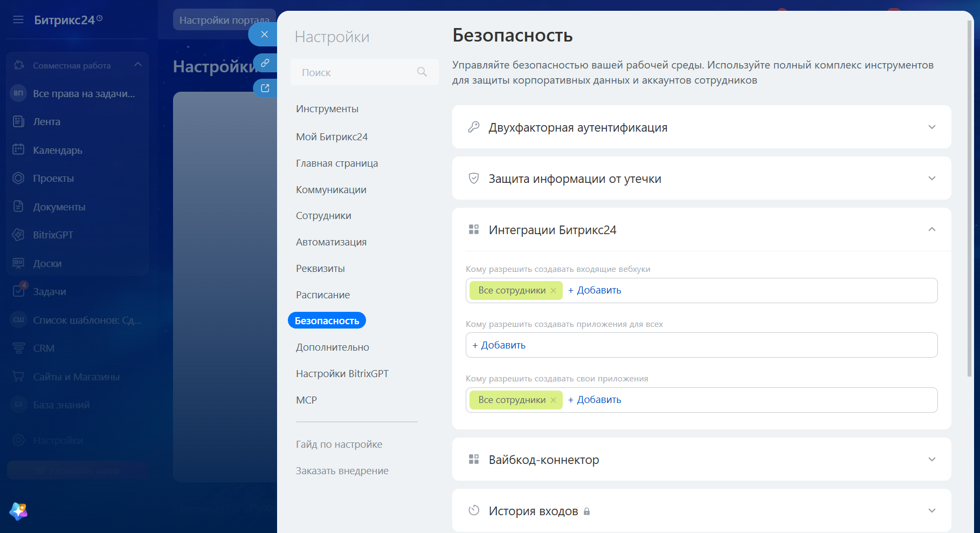Select Главная страница in settings menu
The height and width of the screenshot is (533, 980).
[337, 163]
